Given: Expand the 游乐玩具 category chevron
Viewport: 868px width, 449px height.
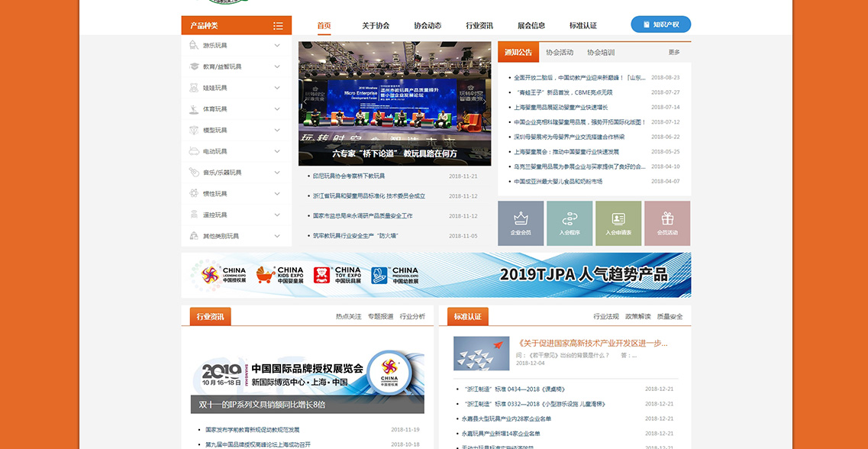Looking at the screenshot, I should coord(277,45).
